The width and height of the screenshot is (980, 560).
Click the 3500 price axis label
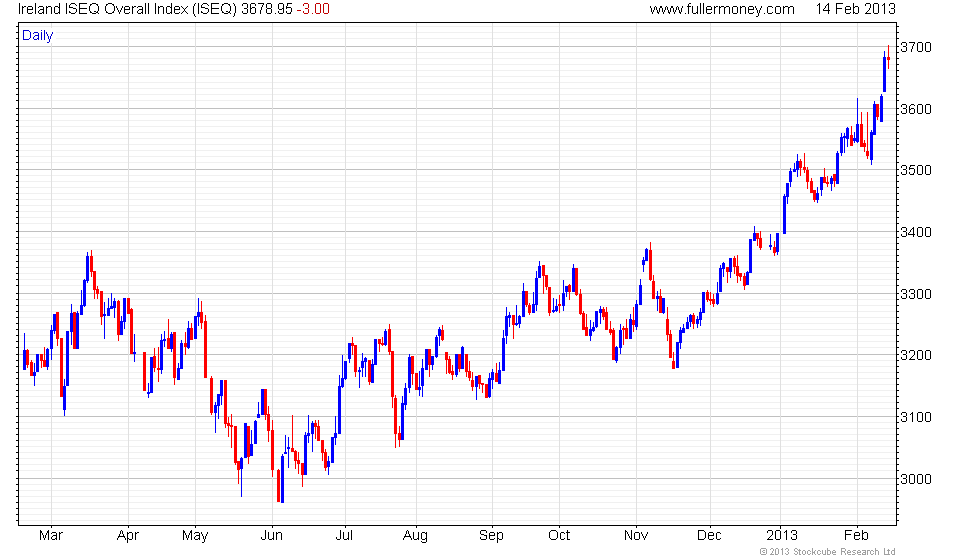[916, 171]
